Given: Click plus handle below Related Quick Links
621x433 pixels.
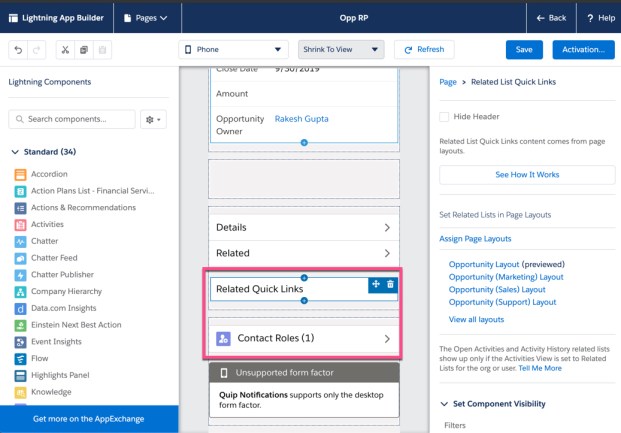Looking at the screenshot, I should 304,301.
